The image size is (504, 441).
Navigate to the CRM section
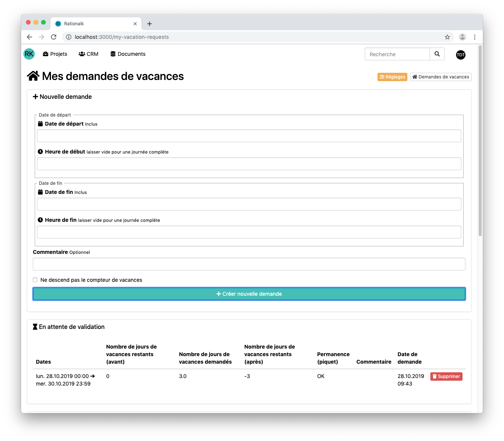click(88, 54)
